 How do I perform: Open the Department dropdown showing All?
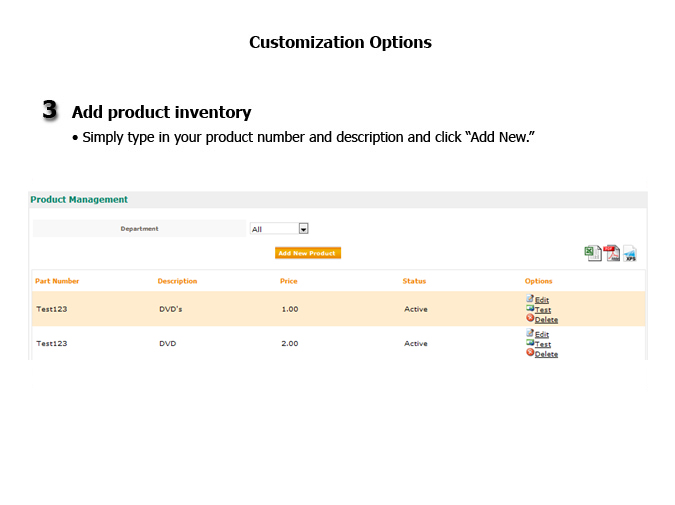coord(279,229)
